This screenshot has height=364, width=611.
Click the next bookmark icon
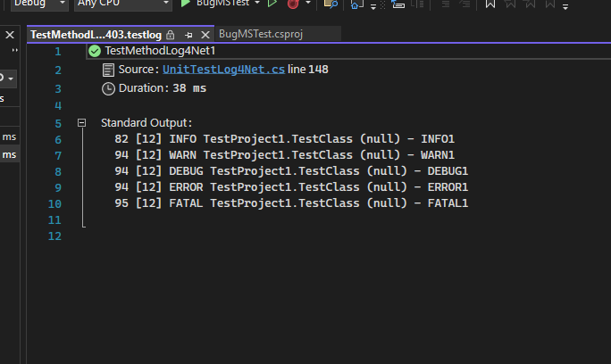531,4
